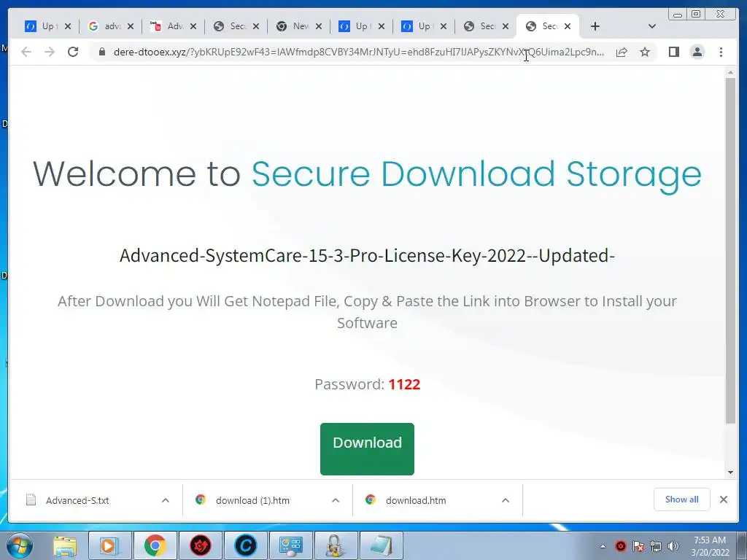747x560 pixels.
Task: Switch to the Google 'adva' tab
Action: [x=105, y=26]
